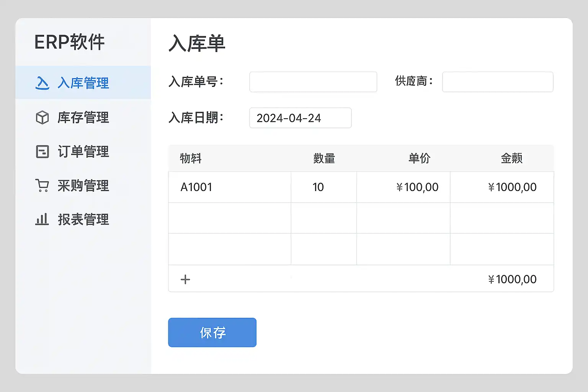Viewport: 588px width, 392px height.
Task: Go to 库存管理 in the sidebar
Action: 83,118
